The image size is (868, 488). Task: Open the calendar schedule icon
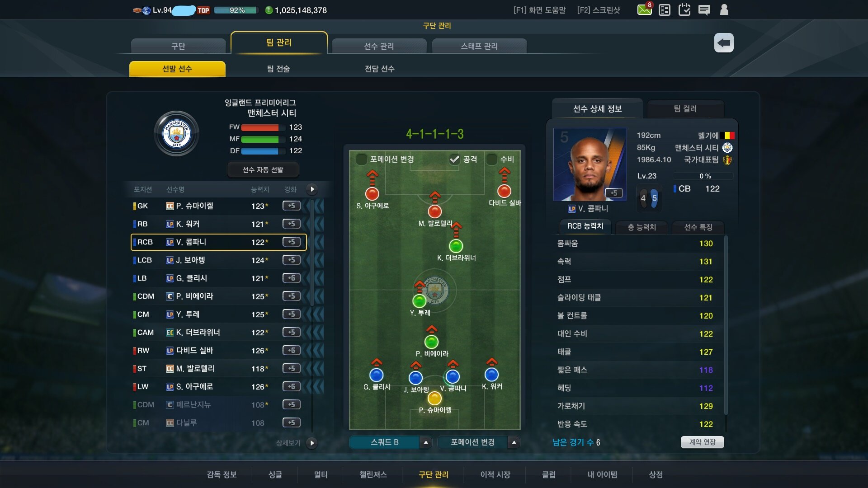(684, 9)
